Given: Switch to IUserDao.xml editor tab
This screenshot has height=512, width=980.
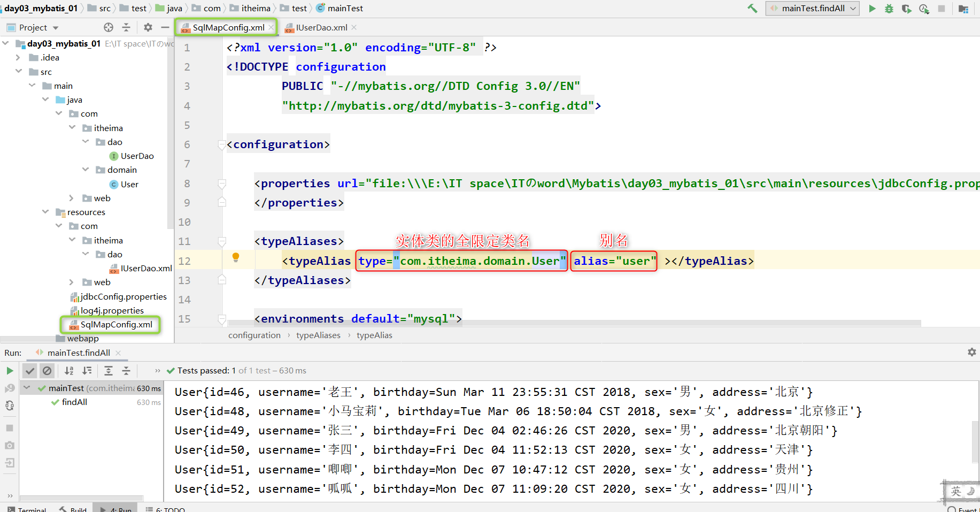Looking at the screenshot, I should click(321, 27).
